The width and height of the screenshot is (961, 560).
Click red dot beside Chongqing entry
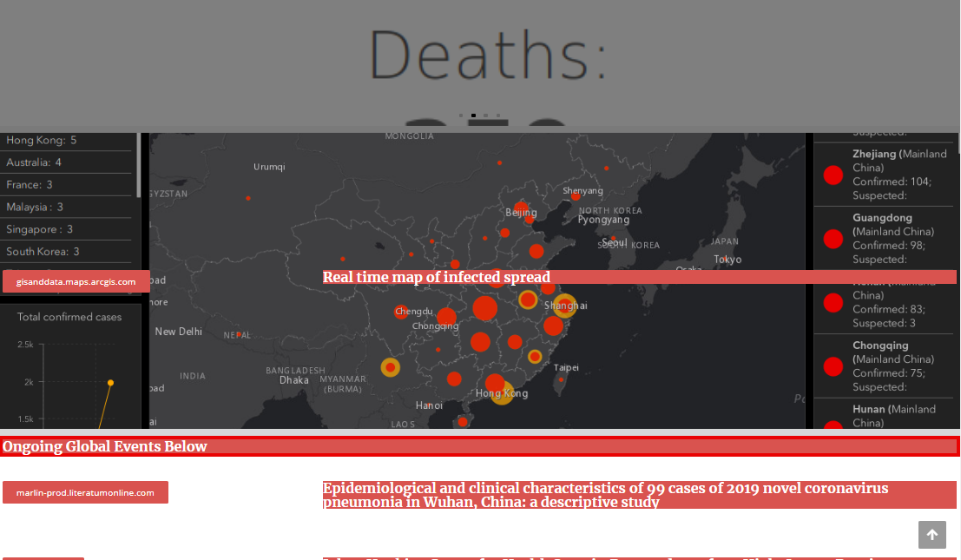[x=833, y=366]
